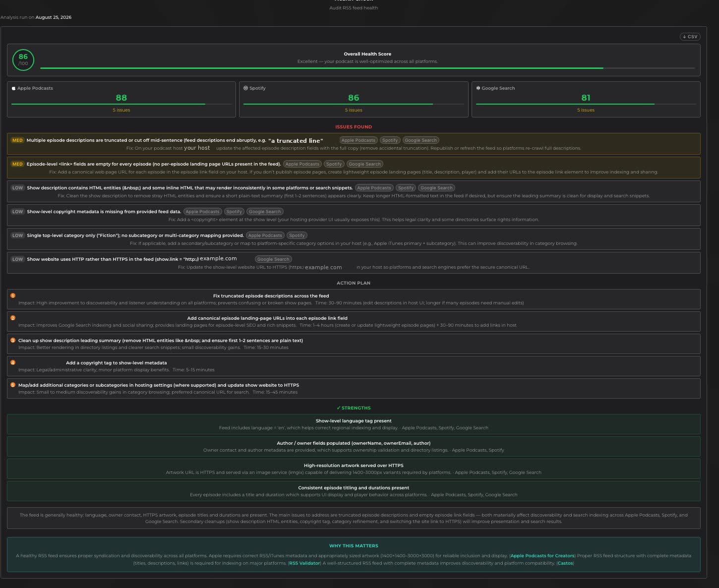
Task: Click Spotify tag on truncated descriptions issue
Action: pyautogui.click(x=390, y=140)
